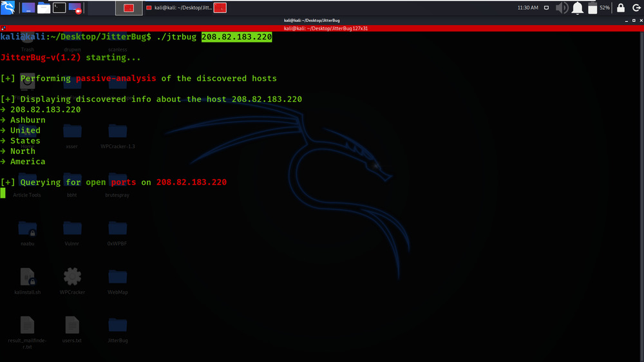Click the red passive-analysis text
This screenshot has height=362, width=644.
point(116,79)
